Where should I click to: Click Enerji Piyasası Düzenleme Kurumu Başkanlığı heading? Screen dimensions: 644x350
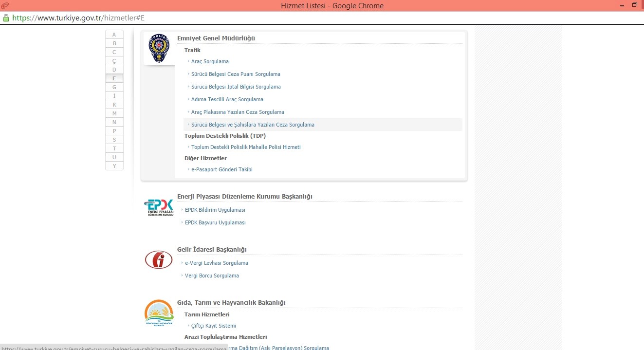coord(245,197)
